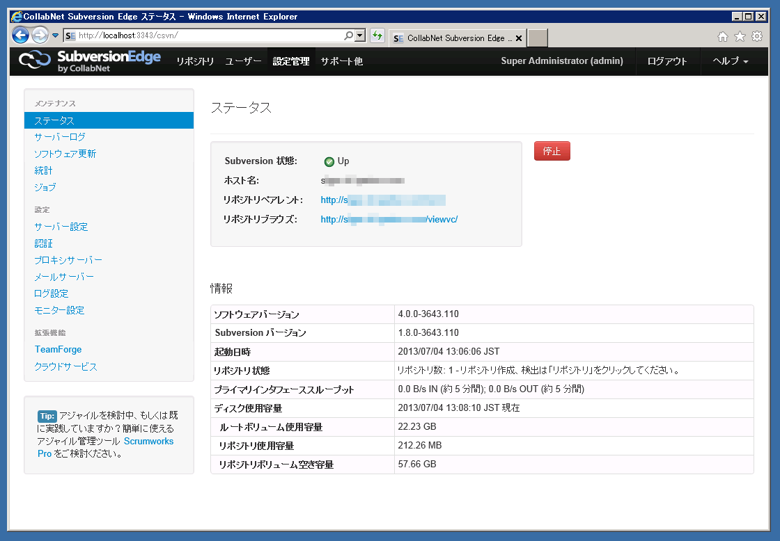Click the ログアウト link

coord(667,61)
